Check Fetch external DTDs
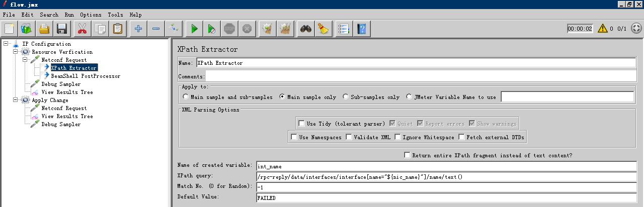Viewport: 644px width, 207px height. (461, 137)
